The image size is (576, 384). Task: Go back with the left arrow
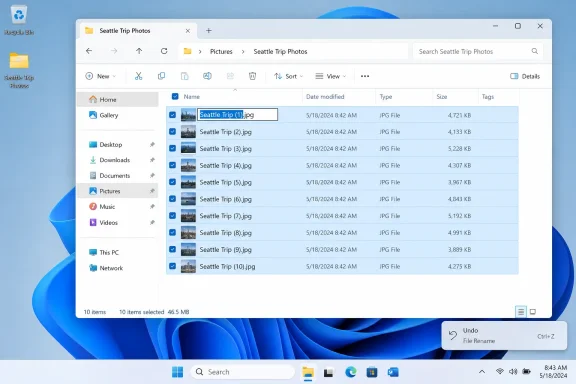pos(89,51)
